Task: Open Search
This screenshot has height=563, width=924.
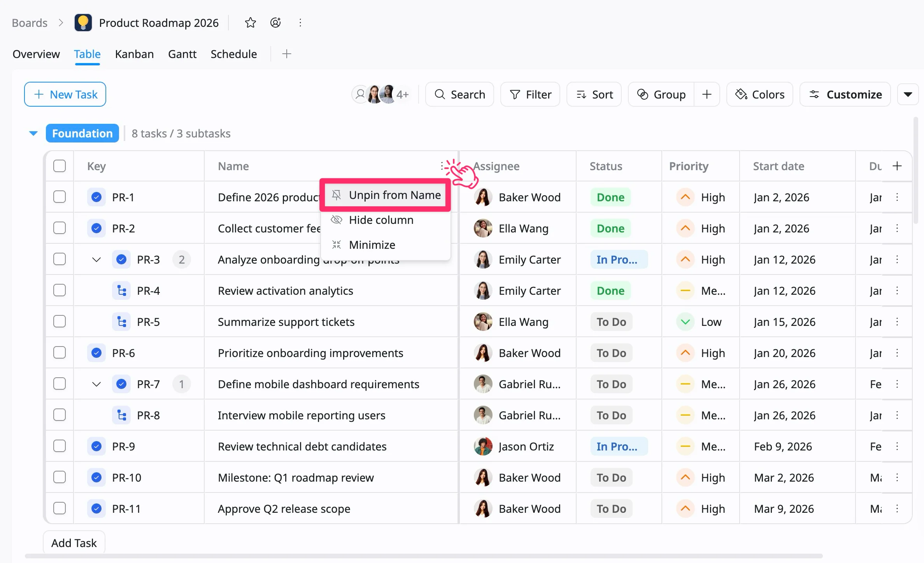Action: coord(459,94)
